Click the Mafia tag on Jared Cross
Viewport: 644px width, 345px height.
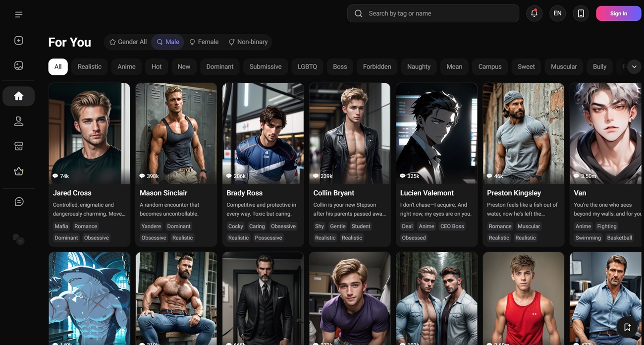pos(61,227)
